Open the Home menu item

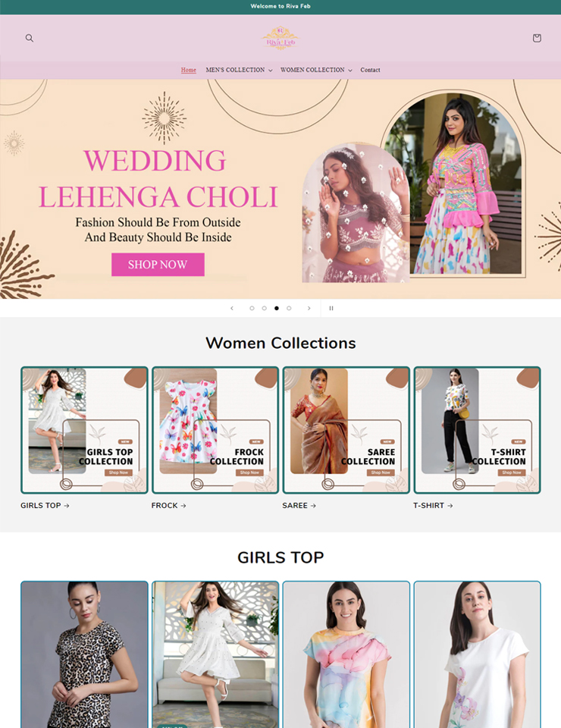189,70
